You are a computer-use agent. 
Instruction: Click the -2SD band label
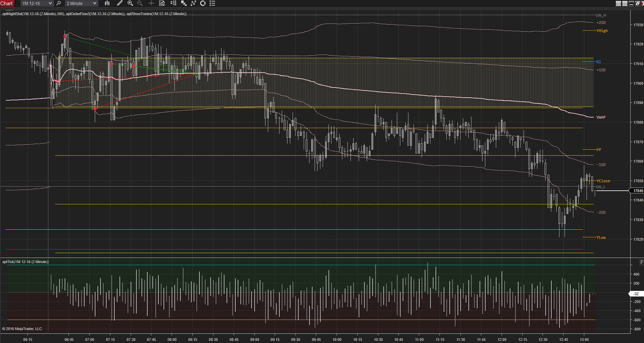(x=601, y=212)
